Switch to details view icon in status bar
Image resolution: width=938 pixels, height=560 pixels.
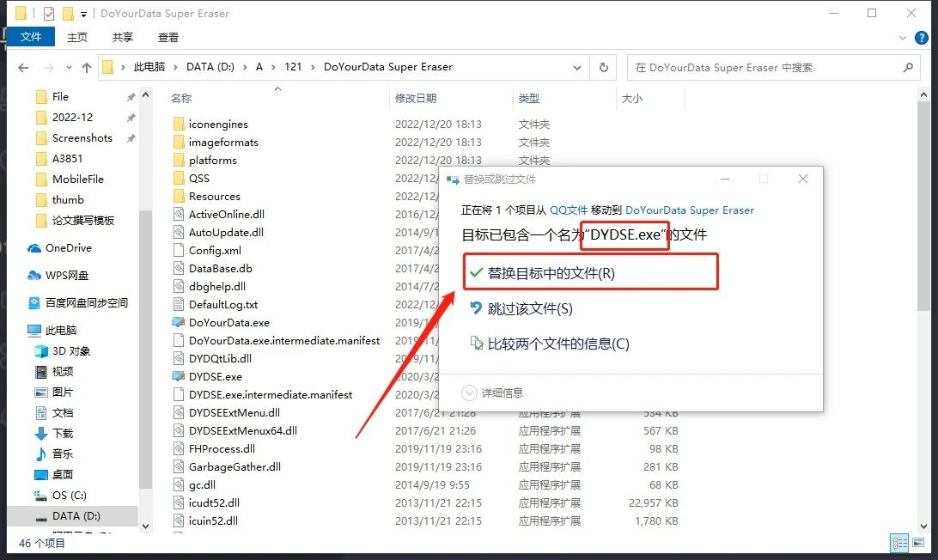(x=899, y=543)
